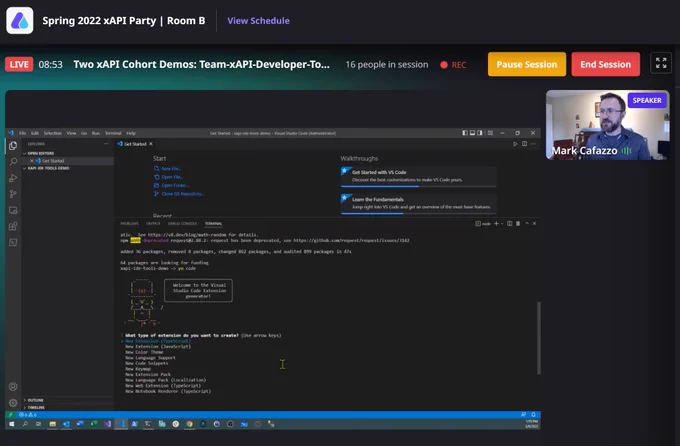This screenshot has width=680, height=446.
Task: Open Source Control view icon
Action: click(x=13, y=194)
